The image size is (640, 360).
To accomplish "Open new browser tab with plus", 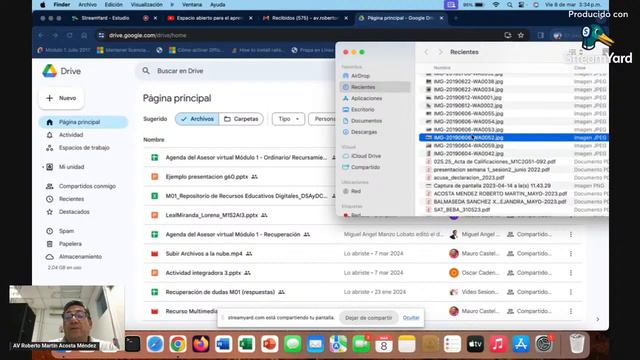I will [x=456, y=18].
